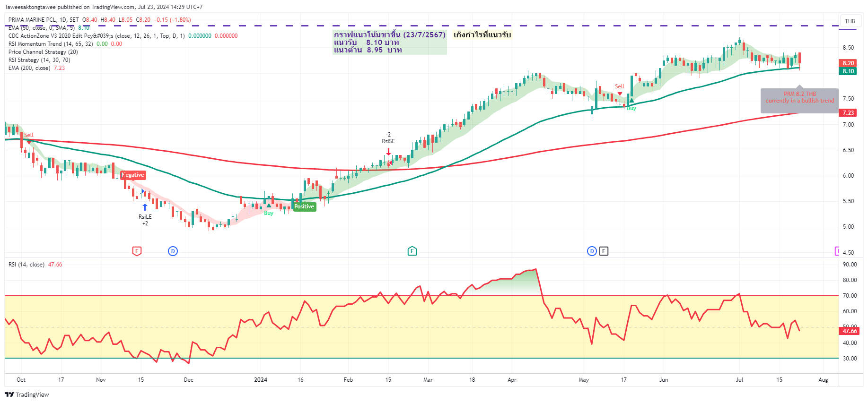The width and height of the screenshot is (868, 403).
Task: Click the dividend D marker near late November
Action: [x=173, y=251]
